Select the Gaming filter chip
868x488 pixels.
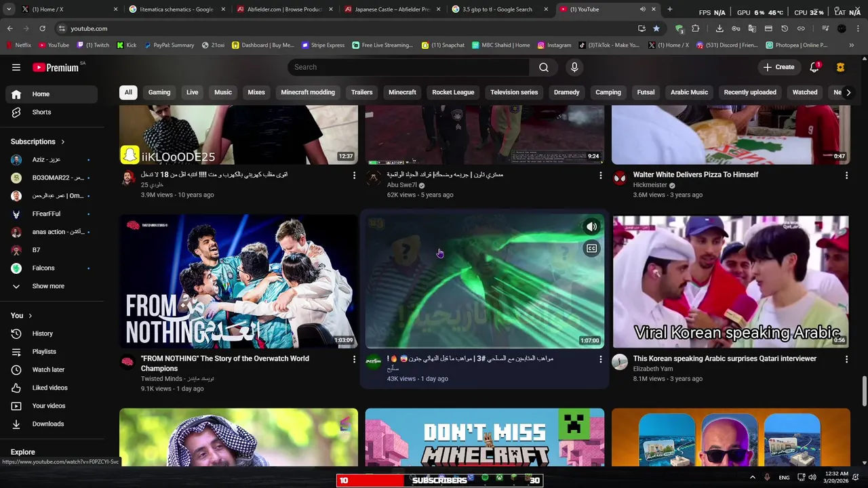point(159,92)
